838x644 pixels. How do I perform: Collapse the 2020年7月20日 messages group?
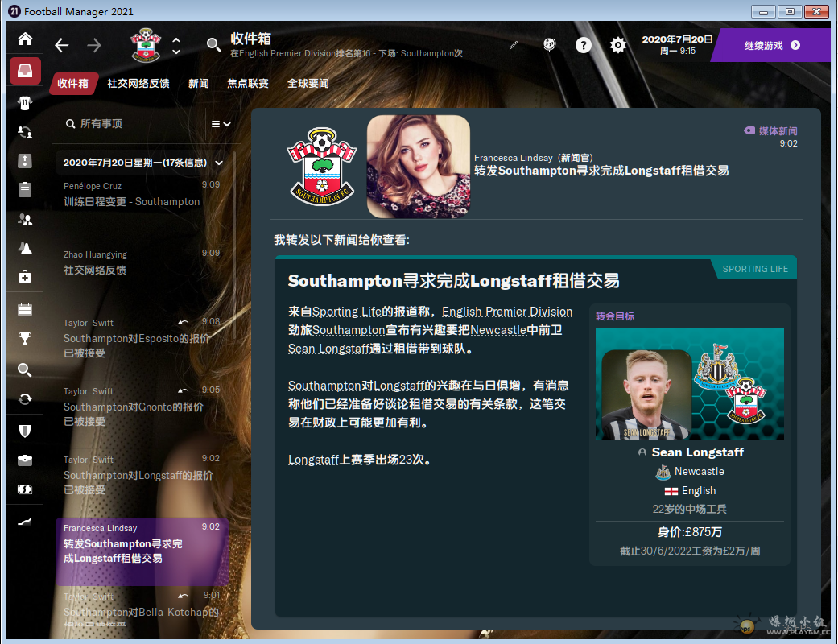point(219,163)
